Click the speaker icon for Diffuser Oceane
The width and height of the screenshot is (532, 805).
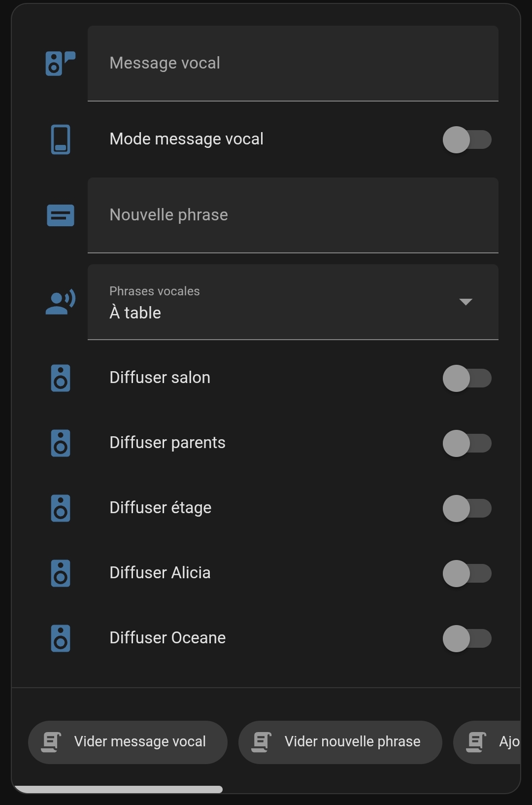[x=61, y=638]
